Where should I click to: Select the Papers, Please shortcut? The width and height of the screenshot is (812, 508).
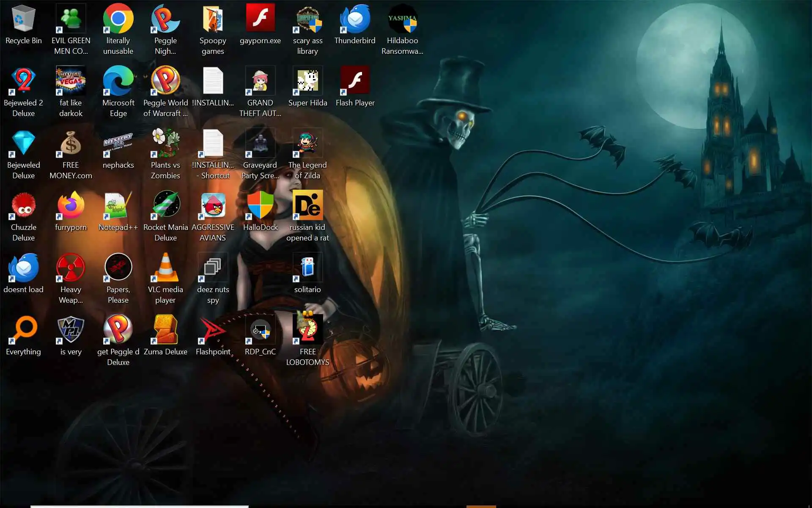[x=118, y=268]
